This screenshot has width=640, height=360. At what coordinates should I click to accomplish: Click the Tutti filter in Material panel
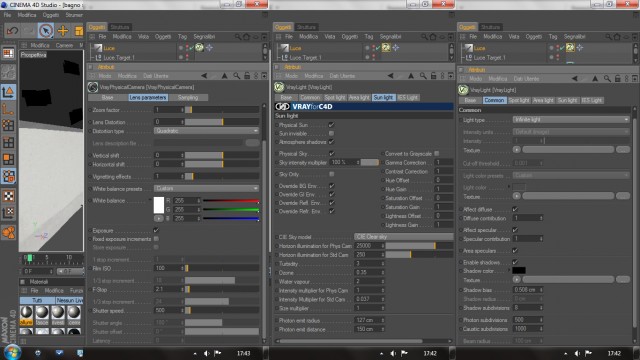click(37, 300)
